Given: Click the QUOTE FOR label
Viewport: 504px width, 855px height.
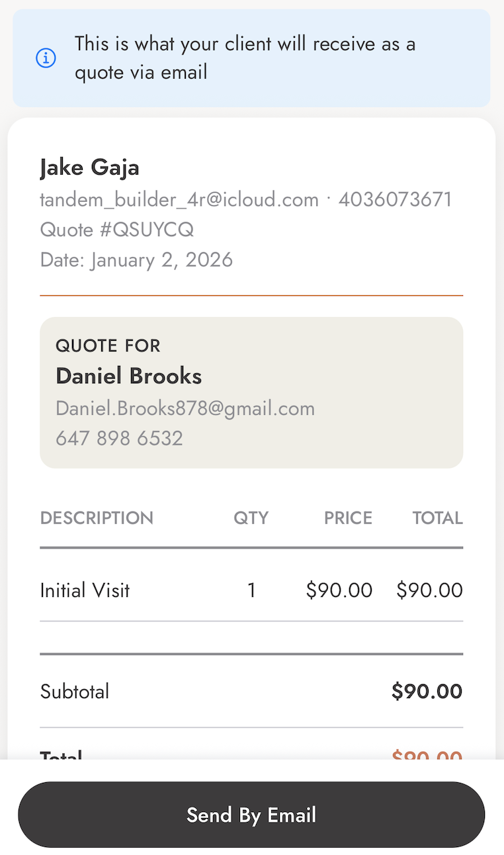Looking at the screenshot, I should pyautogui.click(x=108, y=345).
